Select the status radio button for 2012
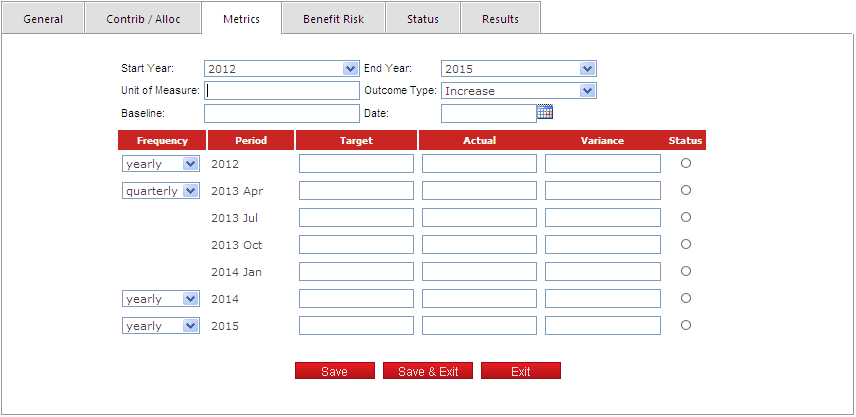Viewport: 856px width, 417px height. pos(686,163)
